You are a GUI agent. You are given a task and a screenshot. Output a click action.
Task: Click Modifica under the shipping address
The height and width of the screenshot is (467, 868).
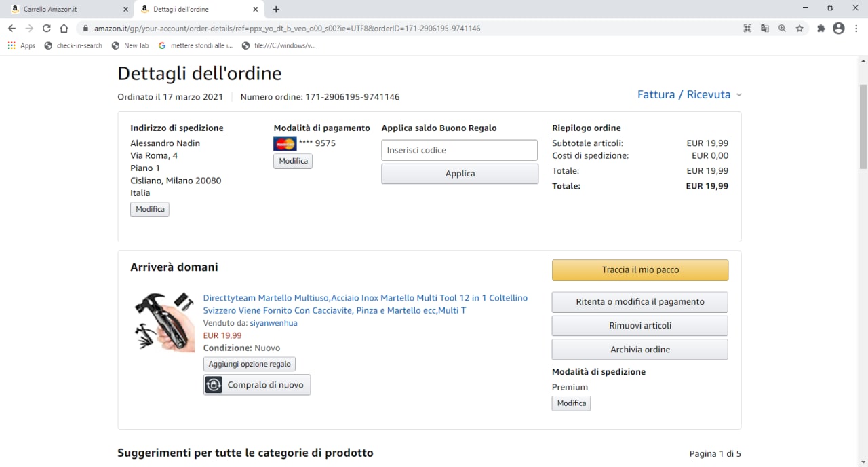150,209
